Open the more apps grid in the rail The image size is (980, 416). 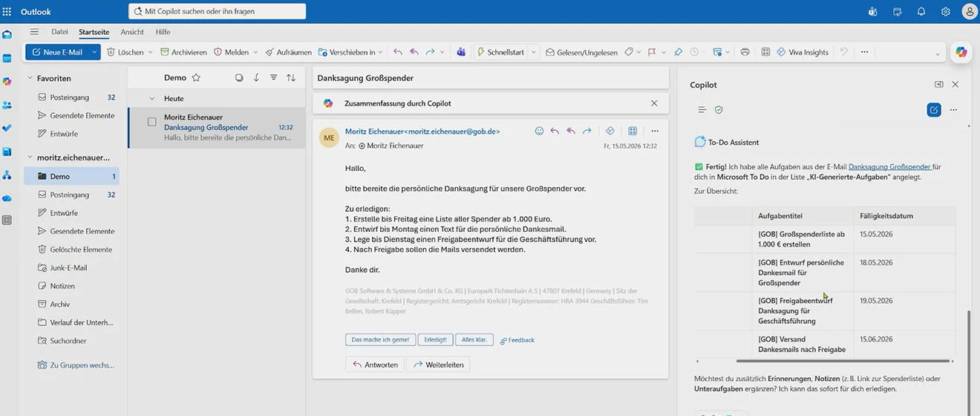(7, 220)
